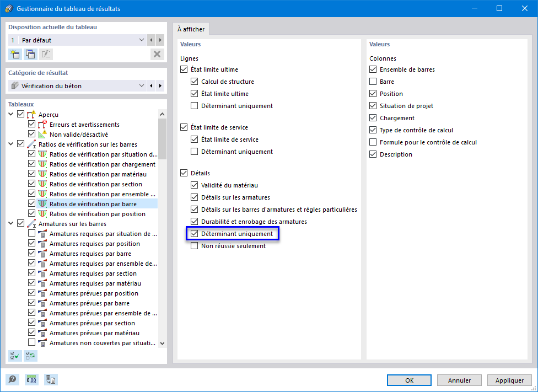Click the Tableaux list scrollbar thumb
This screenshot has width=538, height=392.
(162, 139)
